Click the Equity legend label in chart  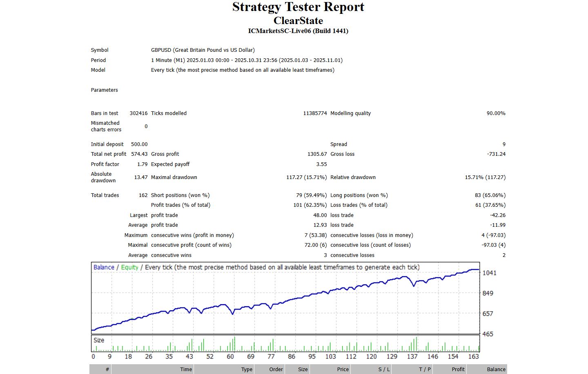(129, 268)
